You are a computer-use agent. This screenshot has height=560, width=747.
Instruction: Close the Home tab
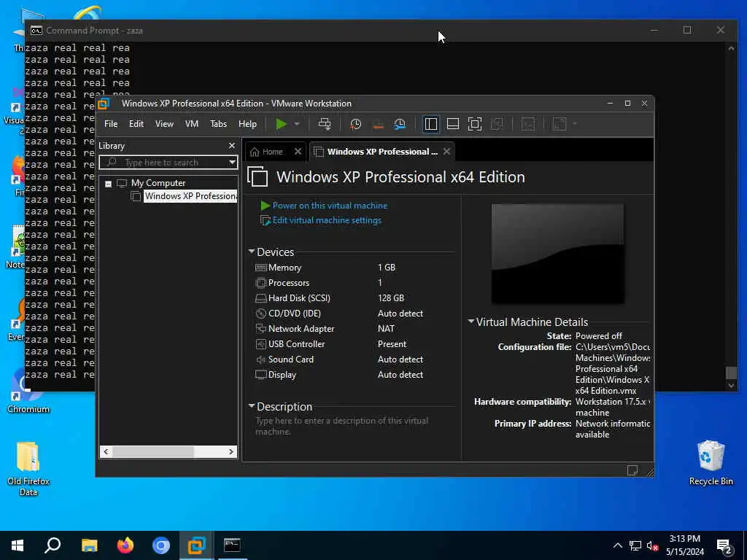(x=298, y=152)
